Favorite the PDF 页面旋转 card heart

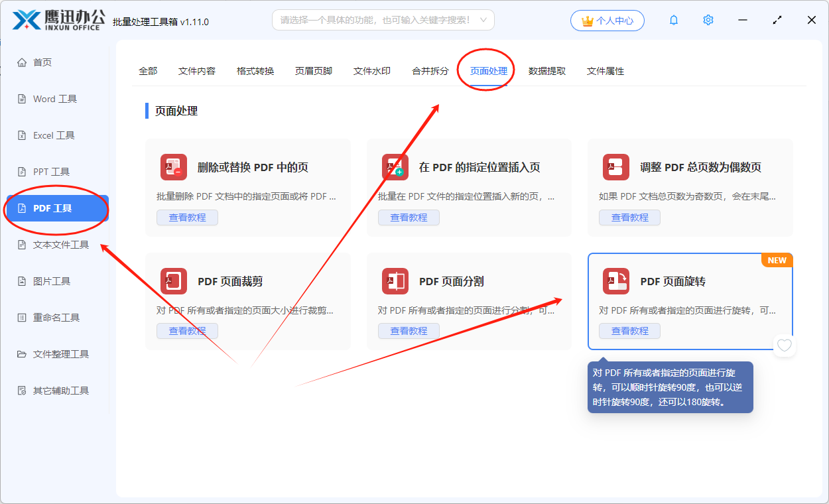click(x=785, y=345)
